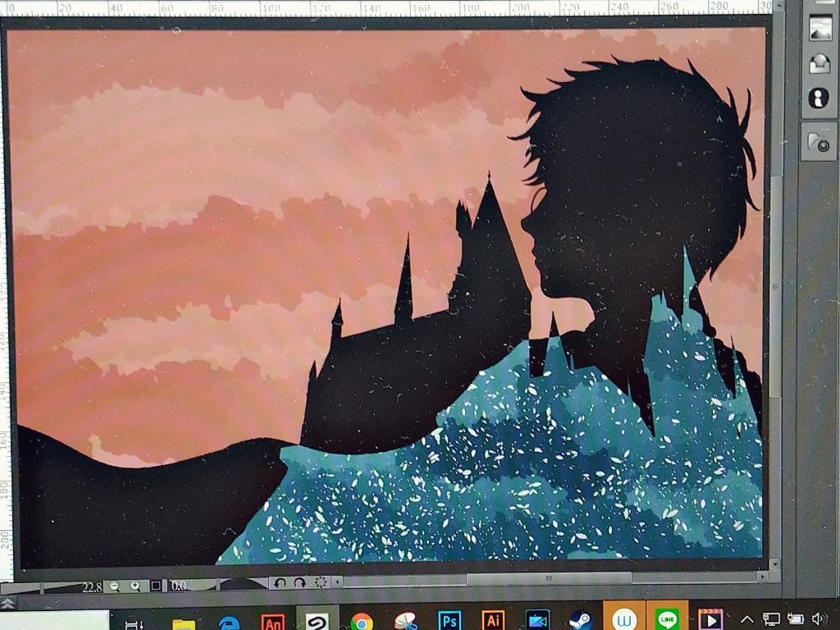The width and height of the screenshot is (840, 630).
Task: Click the zoom in magnifier button
Action: pos(135,586)
